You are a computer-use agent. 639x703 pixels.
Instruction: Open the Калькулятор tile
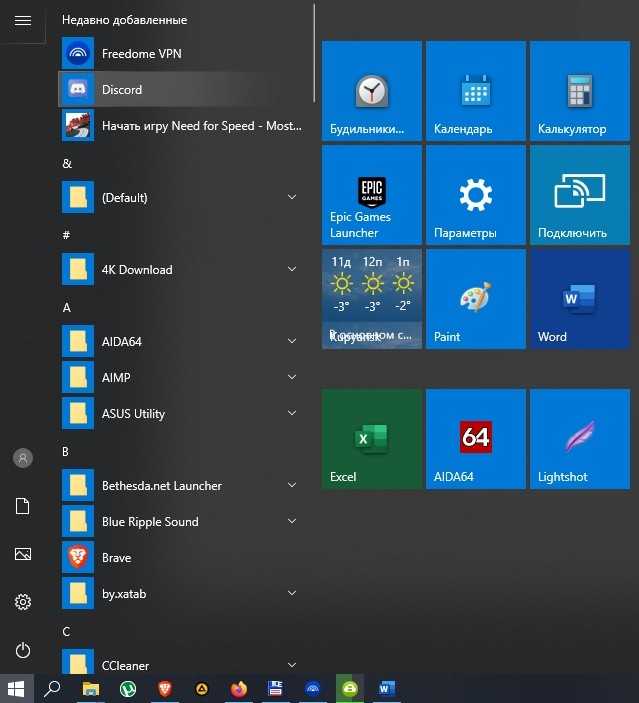[580, 91]
